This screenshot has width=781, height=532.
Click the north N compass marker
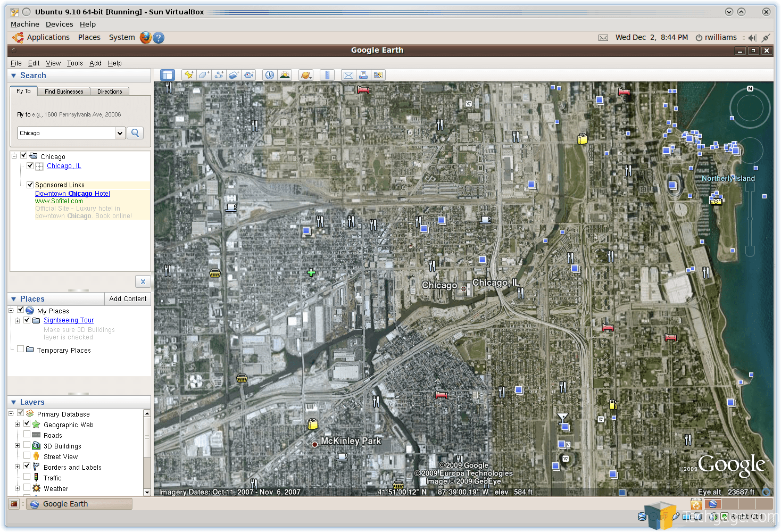tap(750, 88)
